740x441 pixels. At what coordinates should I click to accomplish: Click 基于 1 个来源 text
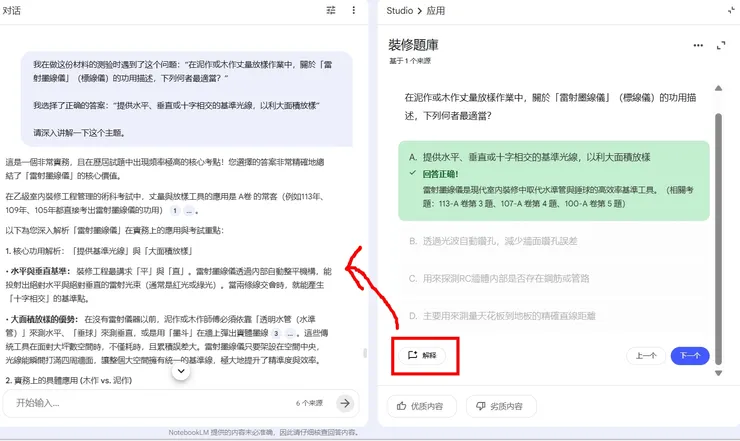410,61
